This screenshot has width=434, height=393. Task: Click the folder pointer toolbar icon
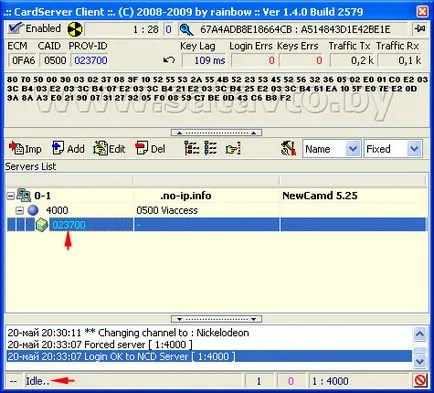[x=233, y=149]
